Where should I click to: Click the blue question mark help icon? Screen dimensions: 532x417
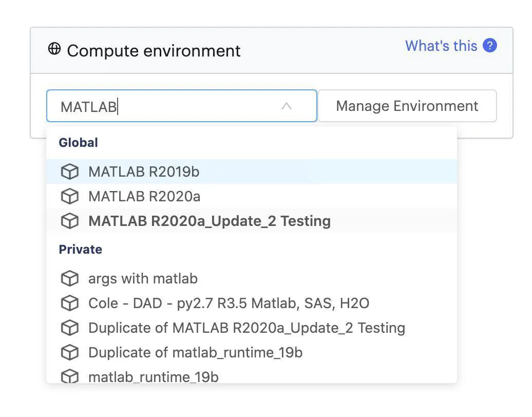click(x=490, y=46)
